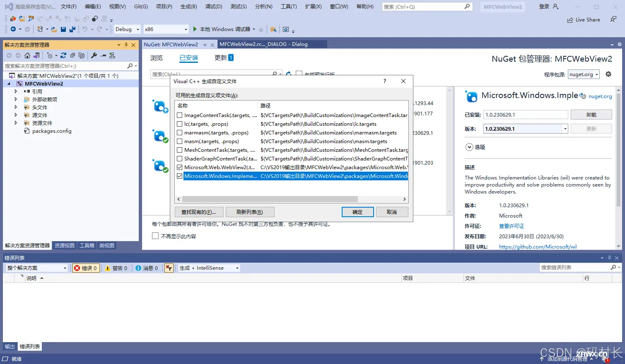Check the marmasm(.targets, .props) checkbox
Screen dimensions: 625x364
(x=179, y=133)
